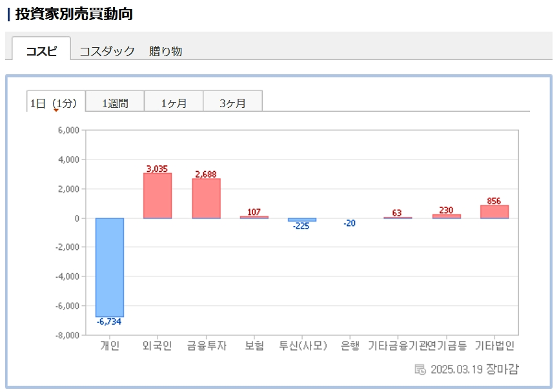
Task: Open the 贈り物 tab
Action: pyautogui.click(x=165, y=51)
